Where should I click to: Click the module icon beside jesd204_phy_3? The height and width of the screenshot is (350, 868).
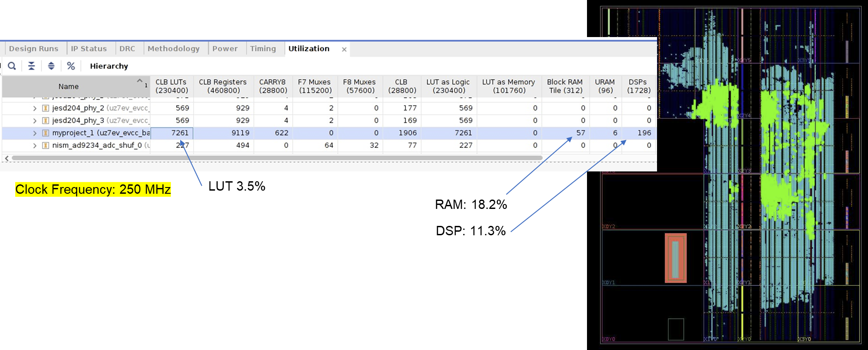[x=45, y=121]
